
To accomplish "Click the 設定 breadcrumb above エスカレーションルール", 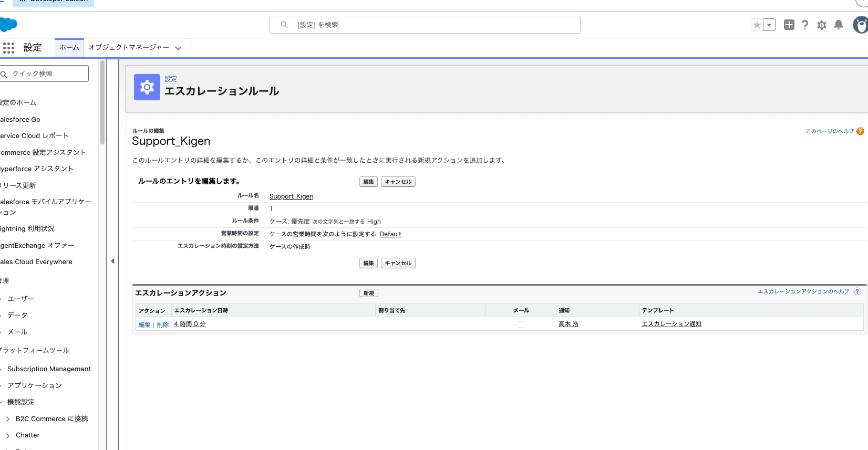I will pyautogui.click(x=171, y=79).
